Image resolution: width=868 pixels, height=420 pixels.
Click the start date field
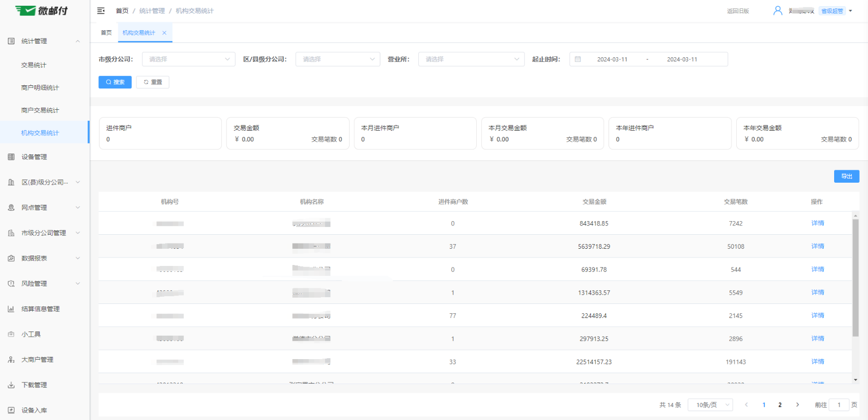click(x=612, y=59)
